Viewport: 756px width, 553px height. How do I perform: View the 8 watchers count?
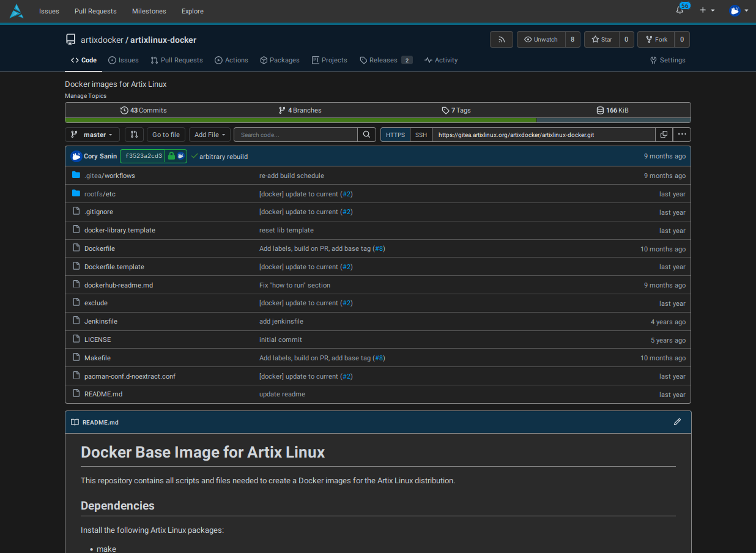pyautogui.click(x=573, y=40)
